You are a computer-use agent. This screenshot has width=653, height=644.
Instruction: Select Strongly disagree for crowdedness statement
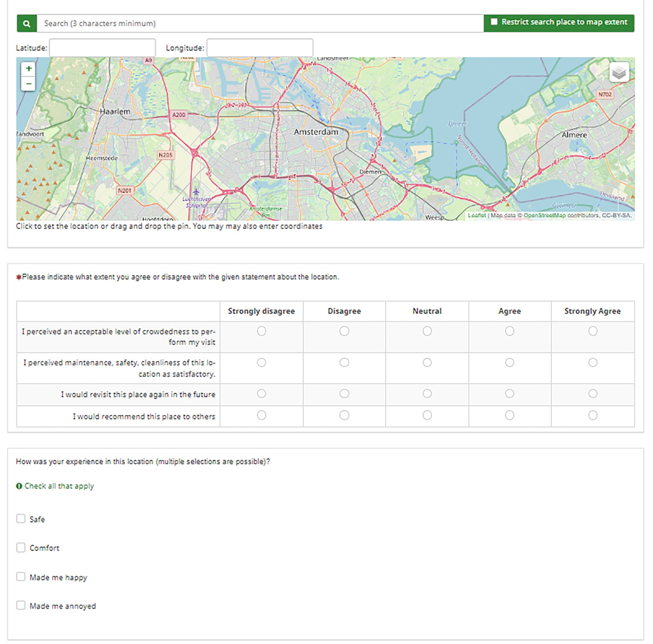coord(261,331)
